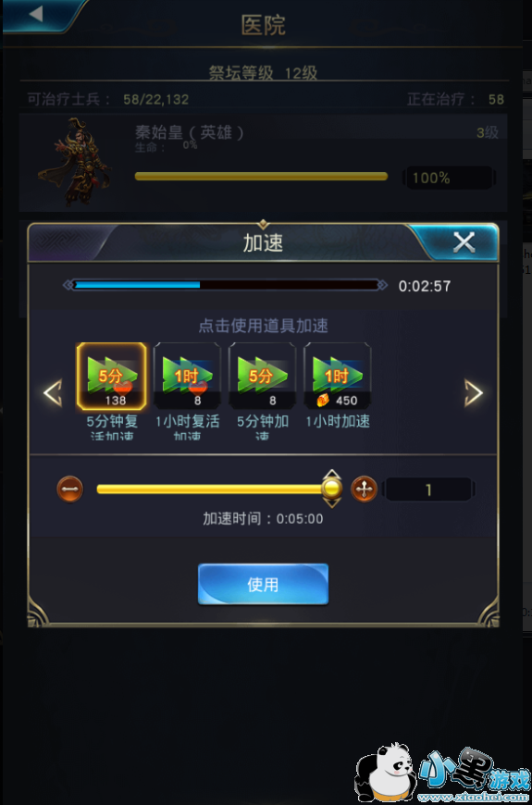The width and height of the screenshot is (532, 805).
Task: Show more speed-up items with right arrow
Action: (474, 393)
